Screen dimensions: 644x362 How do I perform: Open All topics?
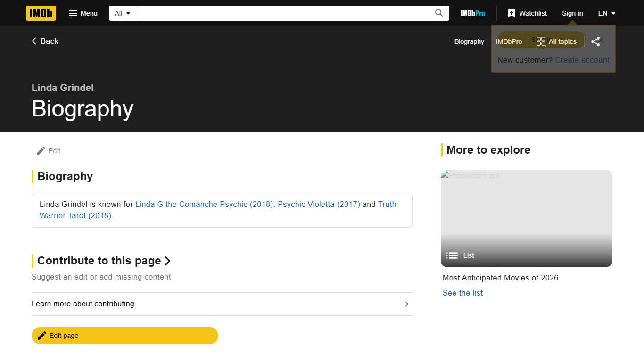pyautogui.click(x=556, y=41)
